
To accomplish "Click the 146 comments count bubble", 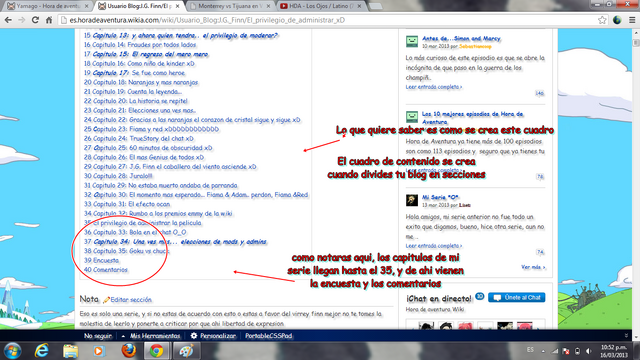I will click(x=540, y=93).
